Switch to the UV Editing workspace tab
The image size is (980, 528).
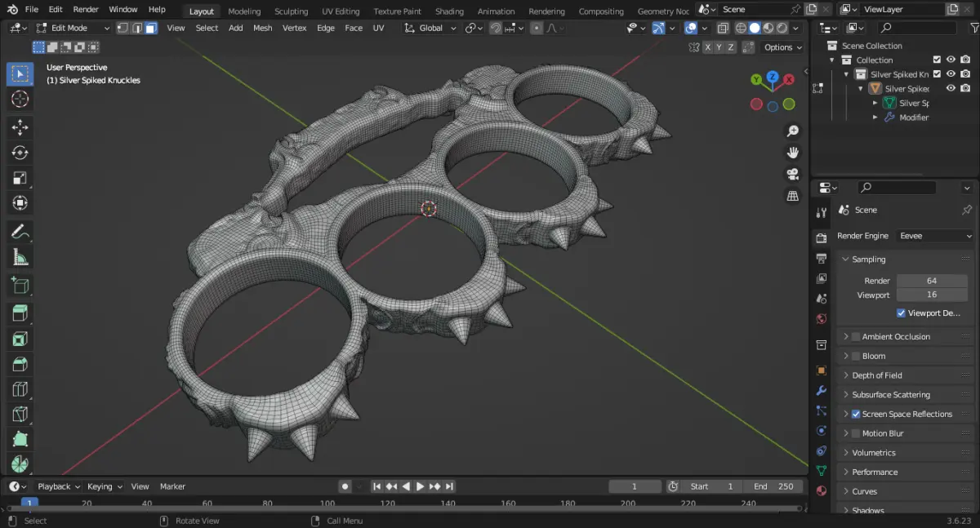click(341, 11)
